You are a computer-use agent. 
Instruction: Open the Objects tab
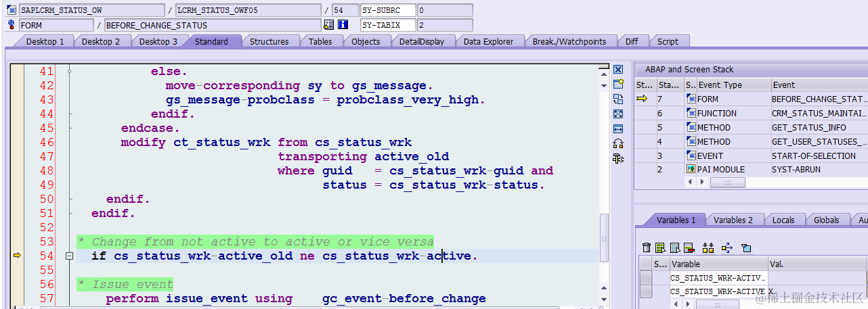click(366, 41)
